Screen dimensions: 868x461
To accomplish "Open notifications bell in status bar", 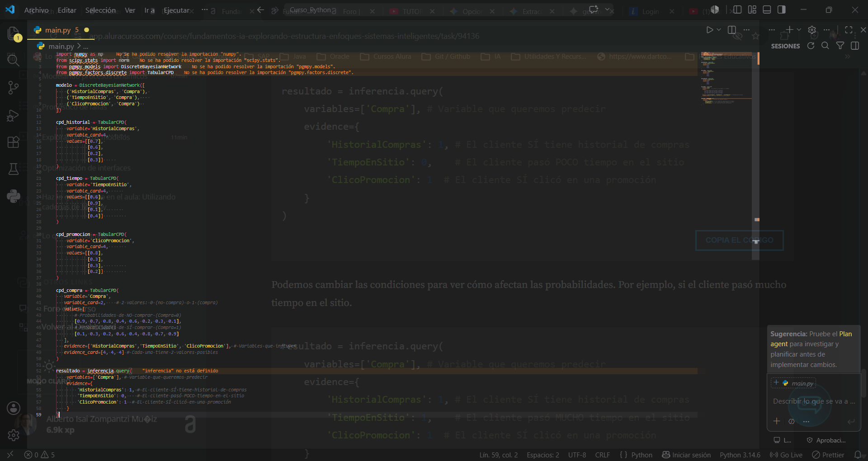I will (x=858, y=455).
